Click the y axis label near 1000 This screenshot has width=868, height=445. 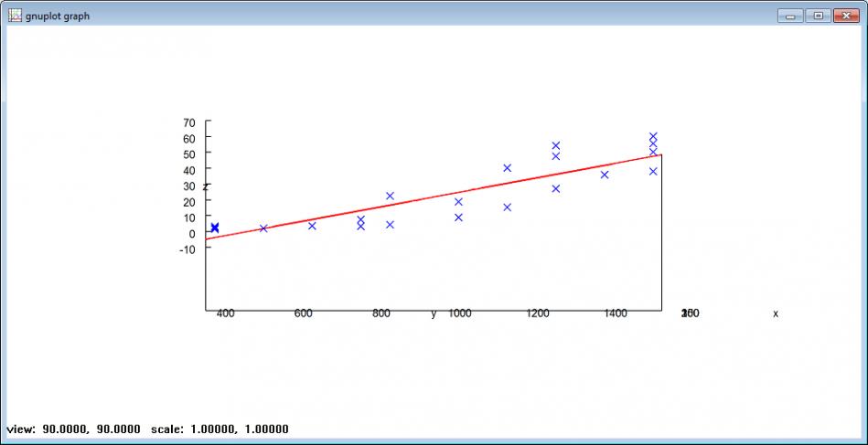pos(434,314)
